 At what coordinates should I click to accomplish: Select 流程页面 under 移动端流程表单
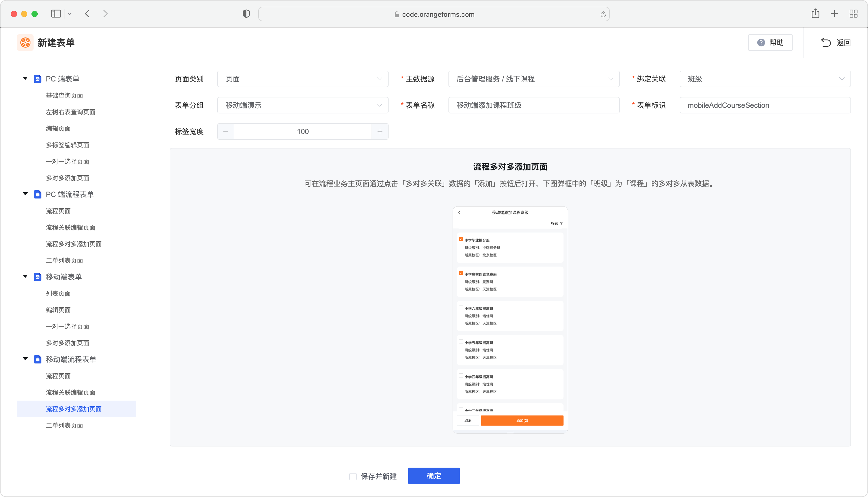click(x=58, y=376)
